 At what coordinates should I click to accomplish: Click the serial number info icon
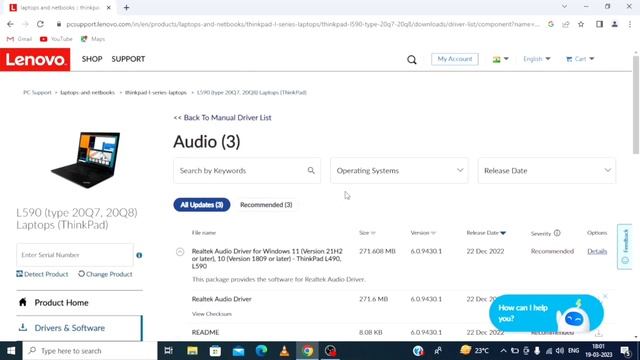139,255
